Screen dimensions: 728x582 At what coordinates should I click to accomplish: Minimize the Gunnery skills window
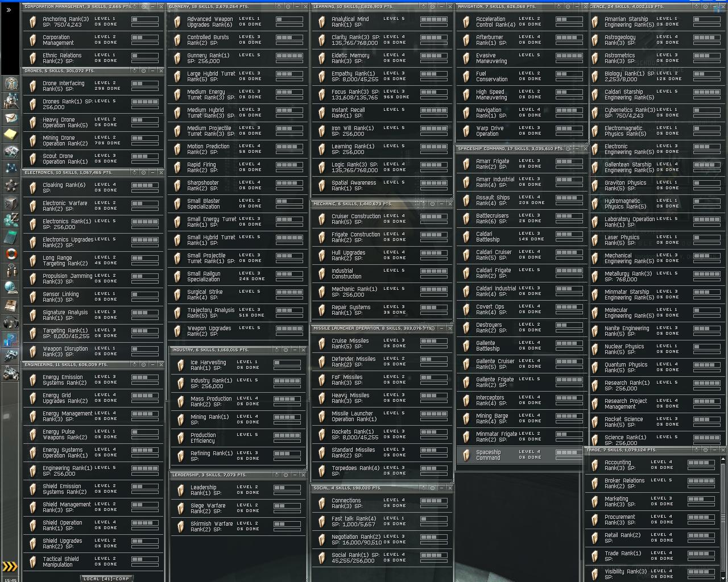point(296,7)
